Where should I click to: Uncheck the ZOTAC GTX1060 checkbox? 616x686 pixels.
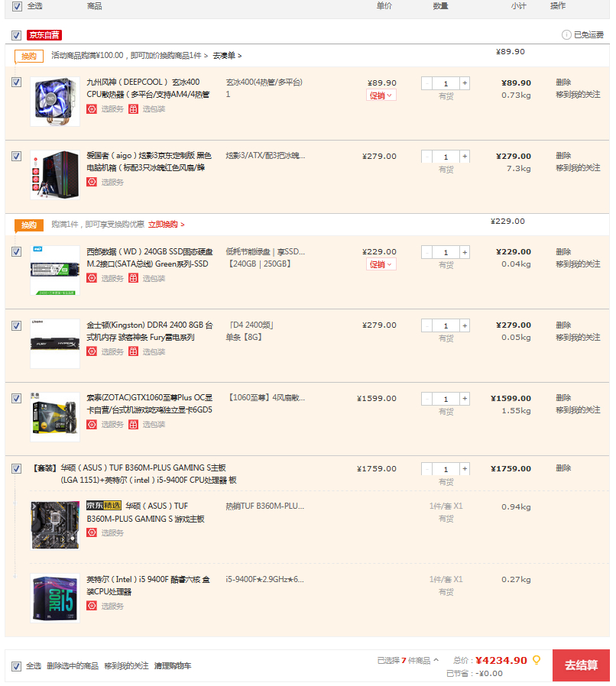(17, 398)
